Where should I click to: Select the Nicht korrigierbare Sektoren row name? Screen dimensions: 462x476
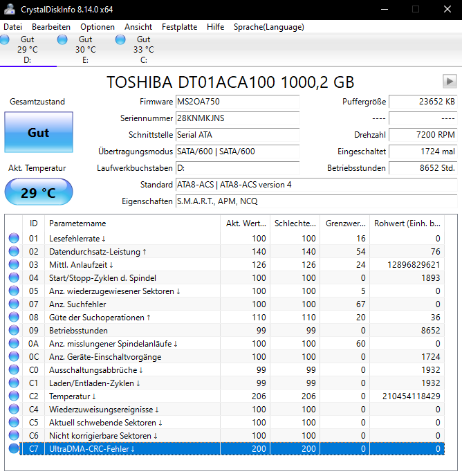pyautogui.click(x=103, y=436)
